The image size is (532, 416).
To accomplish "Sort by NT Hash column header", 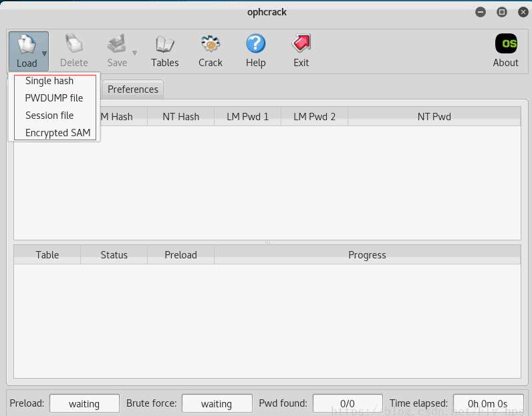I will pos(181,117).
